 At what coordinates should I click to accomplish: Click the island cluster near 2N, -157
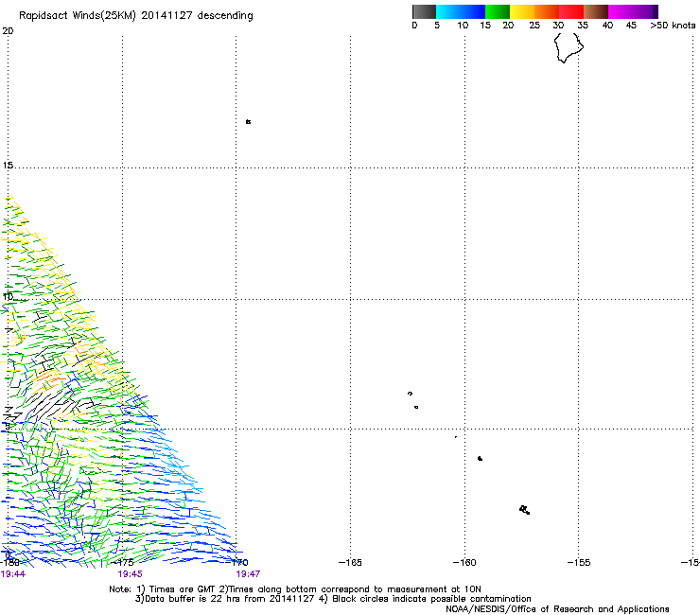(525, 510)
